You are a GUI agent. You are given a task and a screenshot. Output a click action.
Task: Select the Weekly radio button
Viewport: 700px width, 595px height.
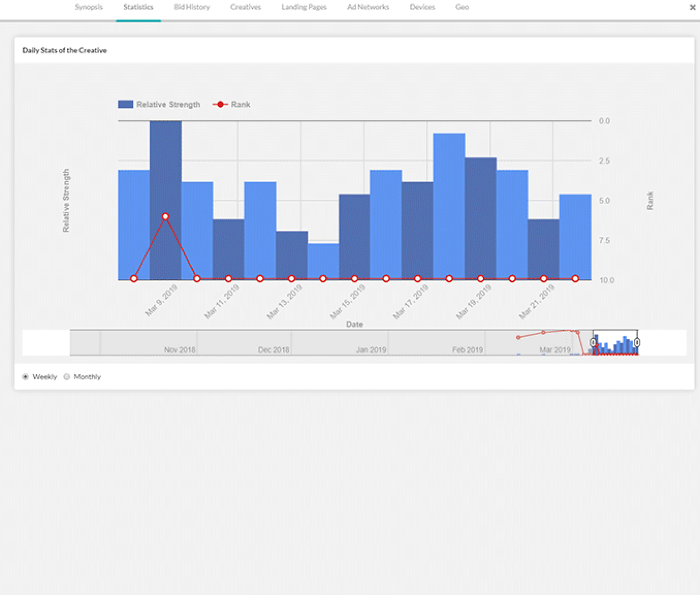click(25, 377)
